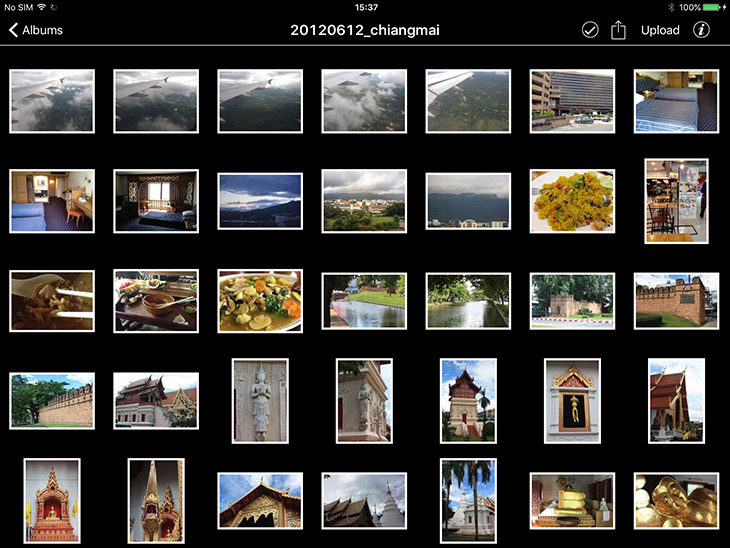Open long brick wall with tree photo
730x548 pixels.
tap(52, 400)
